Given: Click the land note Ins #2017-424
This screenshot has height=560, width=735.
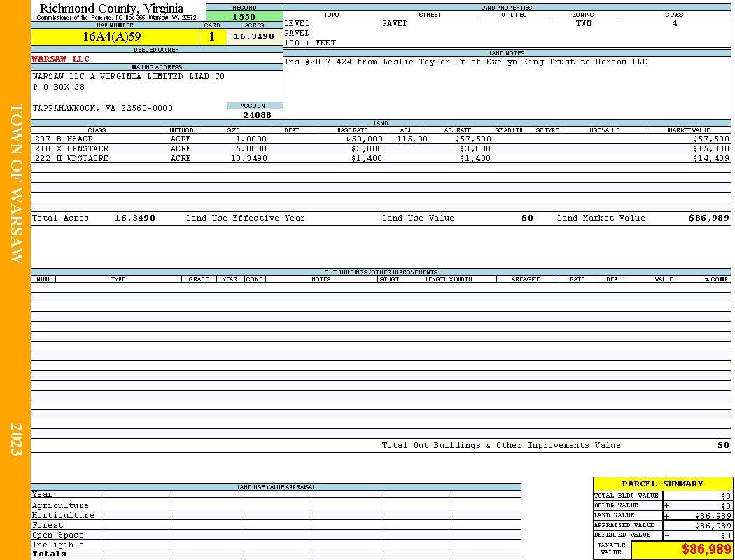Looking at the screenshot, I should pyautogui.click(x=465, y=62).
